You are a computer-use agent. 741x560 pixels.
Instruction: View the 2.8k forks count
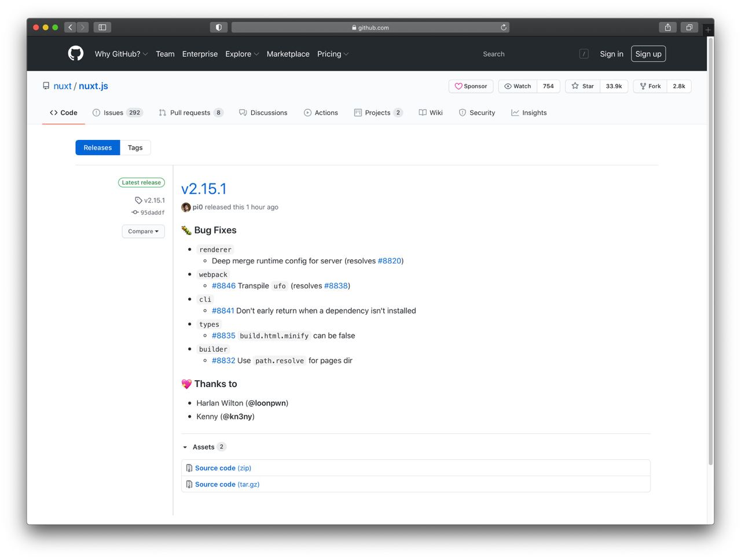pos(679,86)
